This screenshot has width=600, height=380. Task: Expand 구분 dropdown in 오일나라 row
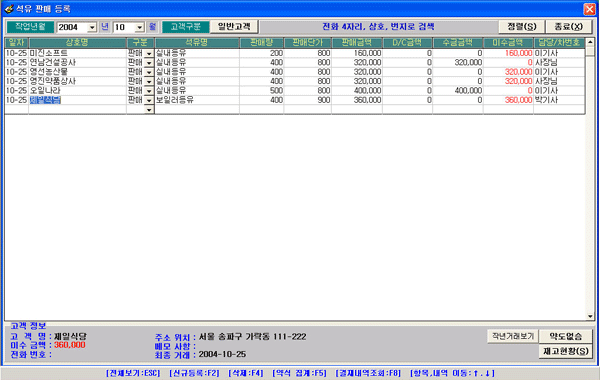click(x=149, y=91)
